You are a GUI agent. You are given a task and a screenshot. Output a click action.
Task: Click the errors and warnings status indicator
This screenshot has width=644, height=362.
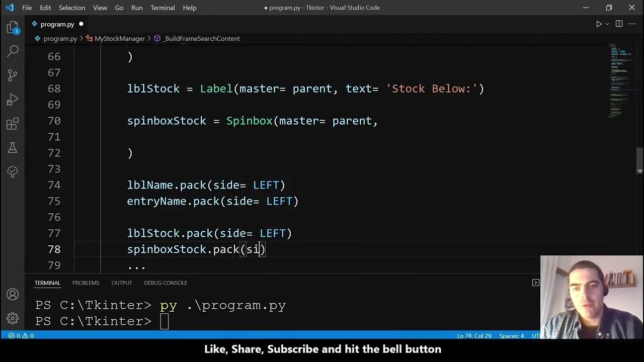21,336
